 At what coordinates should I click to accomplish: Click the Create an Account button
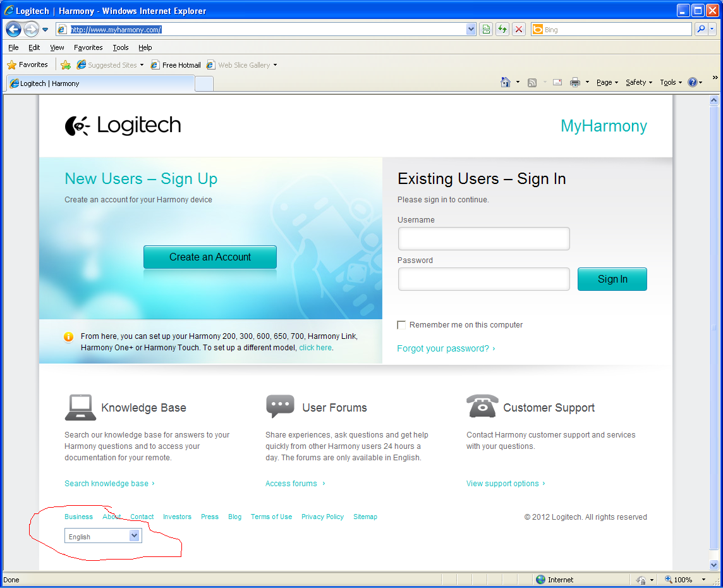(210, 257)
